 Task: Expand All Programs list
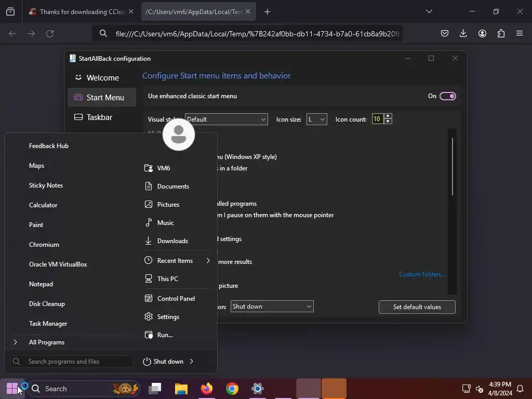pyautogui.click(x=46, y=342)
